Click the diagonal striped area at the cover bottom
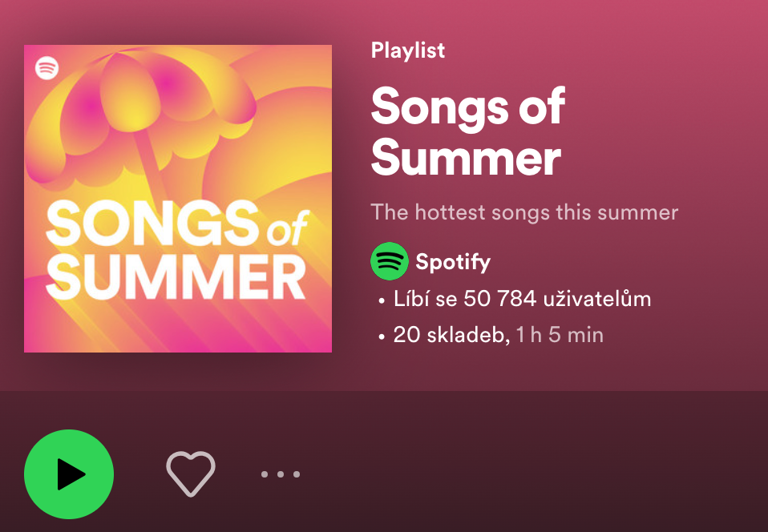The image size is (768, 532). pyautogui.click(x=196, y=328)
